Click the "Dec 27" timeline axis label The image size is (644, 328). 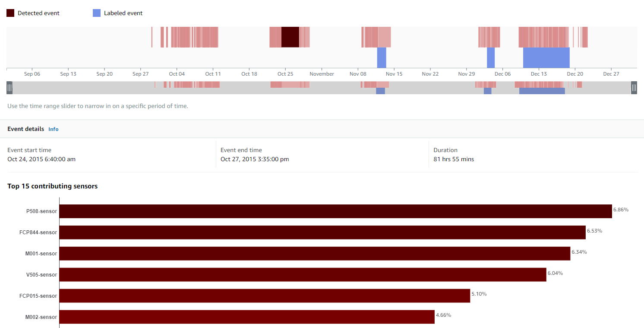(x=611, y=74)
